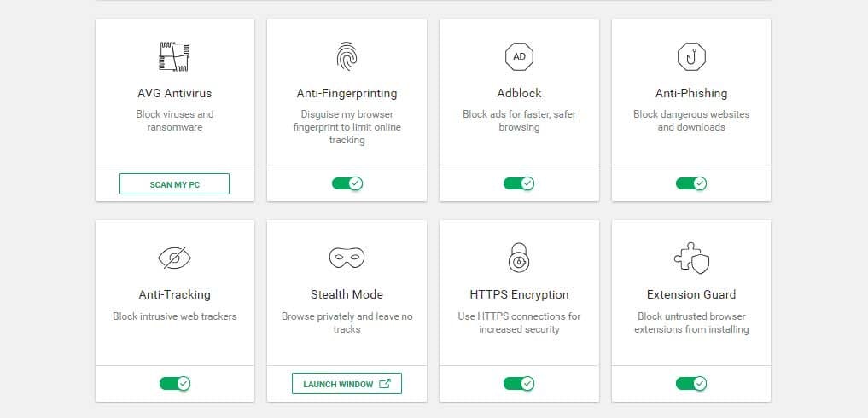Viewport: 868px width, 418px height.
Task: Turn off the Adblock switch
Action: (x=519, y=183)
